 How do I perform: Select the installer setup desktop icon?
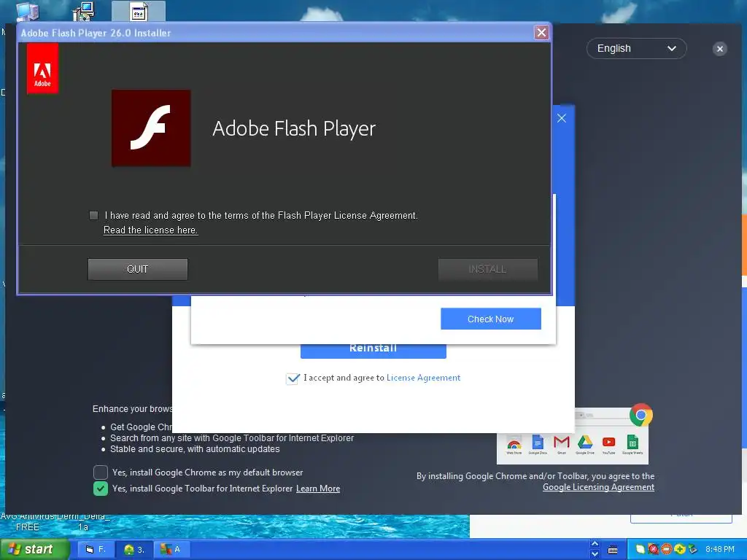[x=84, y=12]
